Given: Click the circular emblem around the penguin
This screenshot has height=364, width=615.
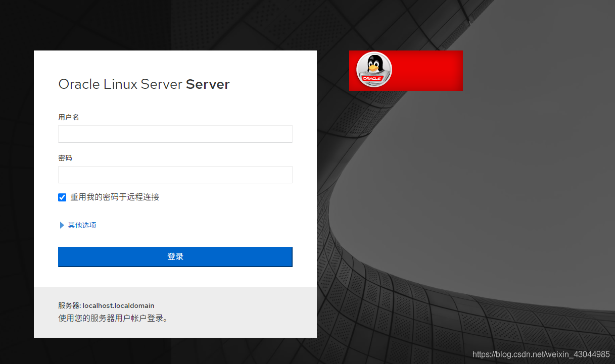Looking at the screenshot, I should click(373, 70).
